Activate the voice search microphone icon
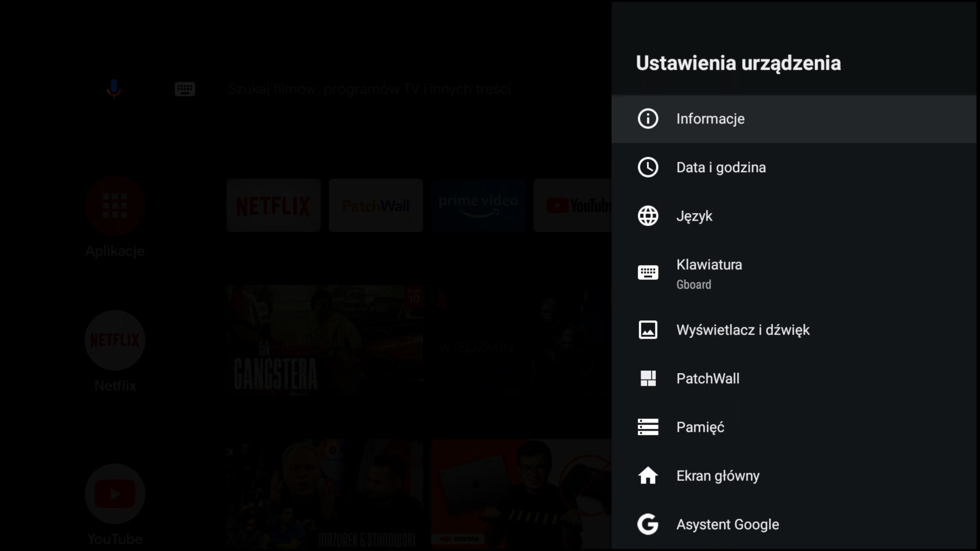980x551 pixels. pos(114,89)
